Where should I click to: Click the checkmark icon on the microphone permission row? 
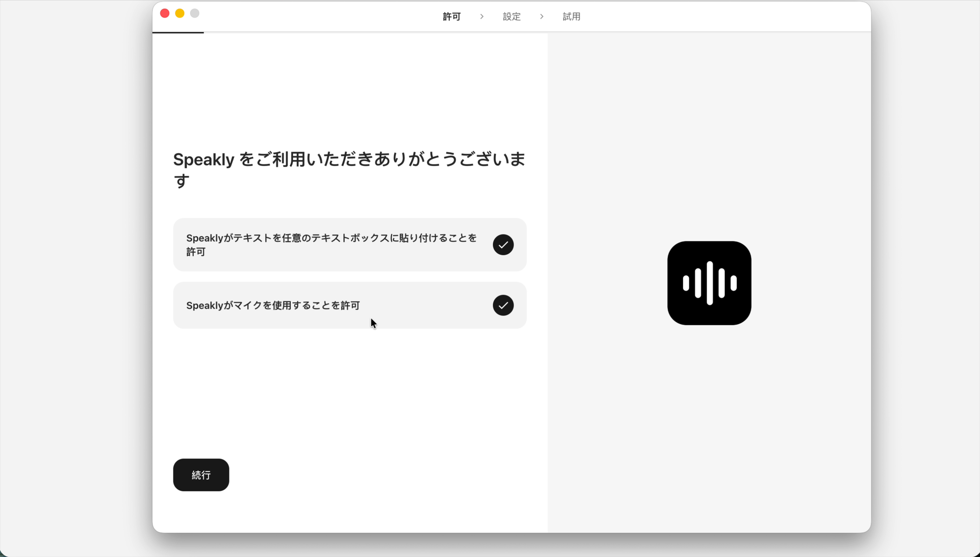click(503, 305)
